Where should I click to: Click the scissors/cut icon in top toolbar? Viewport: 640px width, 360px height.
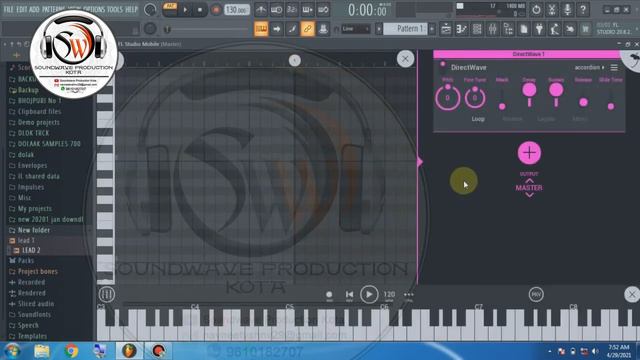point(552,10)
